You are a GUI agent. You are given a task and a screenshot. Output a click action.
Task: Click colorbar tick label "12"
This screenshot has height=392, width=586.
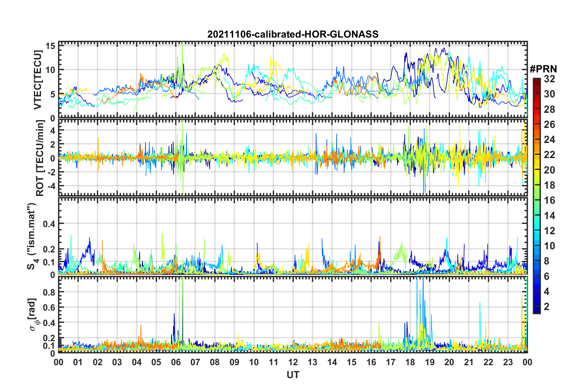tap(549, 231)
